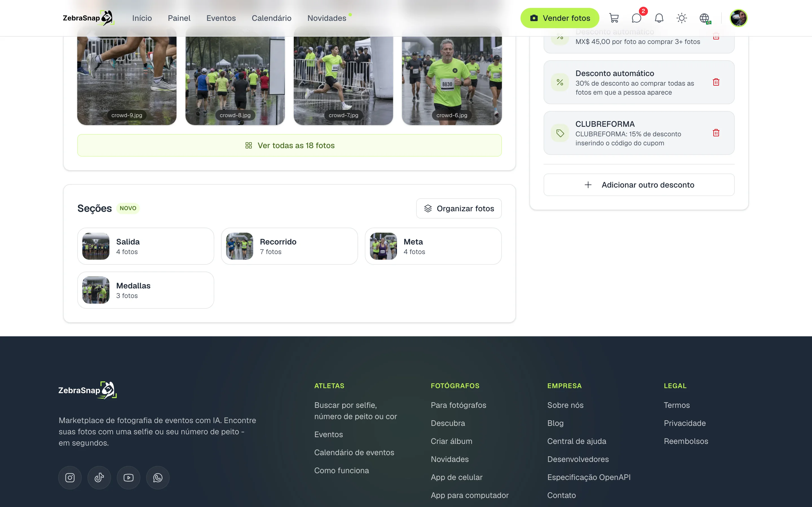Open Calendário navigation item
This screenshot has height=507, width=812.
click(272, 18)
